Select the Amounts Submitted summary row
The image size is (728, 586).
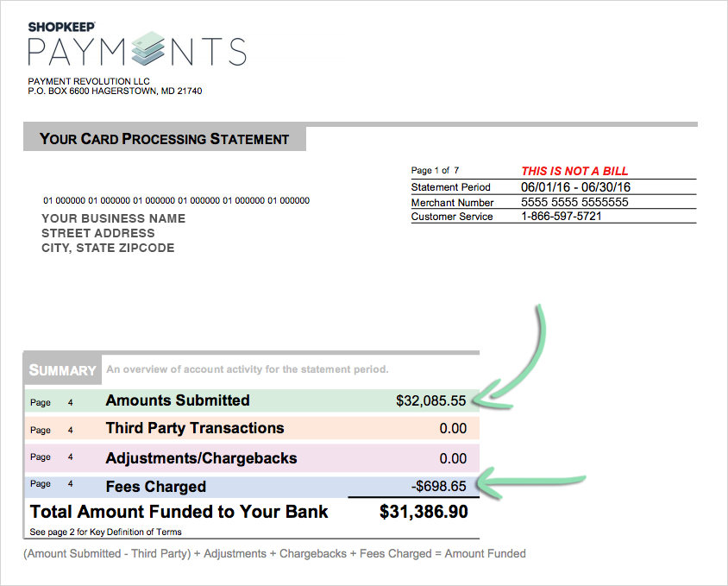coord(252,400)
